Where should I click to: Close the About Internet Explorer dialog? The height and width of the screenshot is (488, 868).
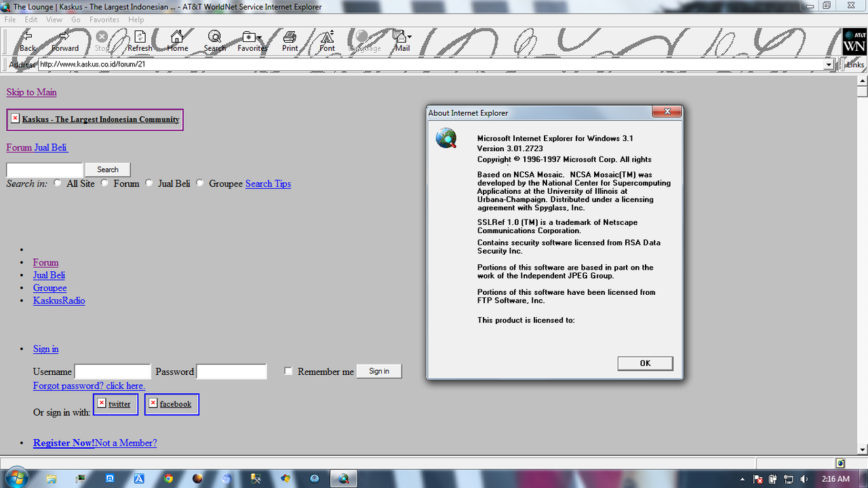click(x=667, y=112)
